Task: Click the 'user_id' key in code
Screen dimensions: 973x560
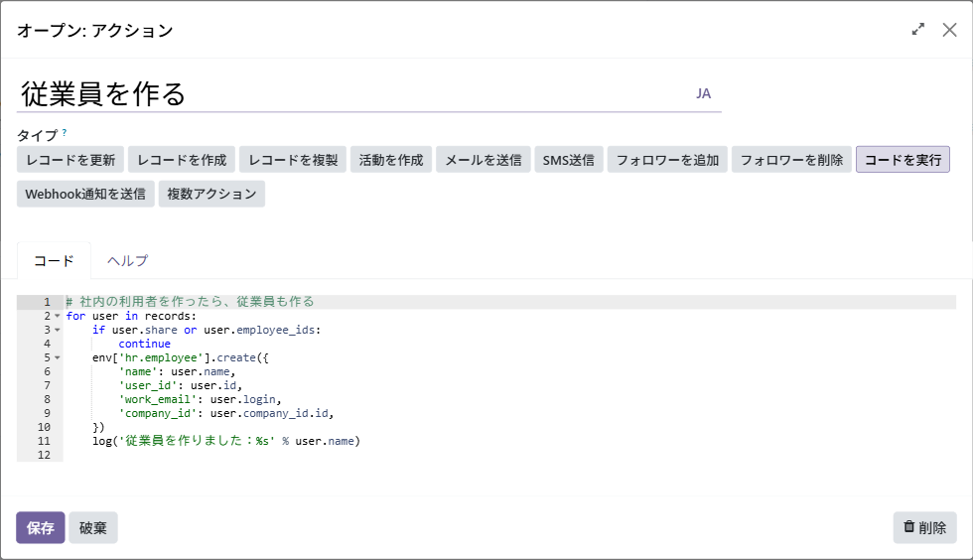Action: [148, 385]
